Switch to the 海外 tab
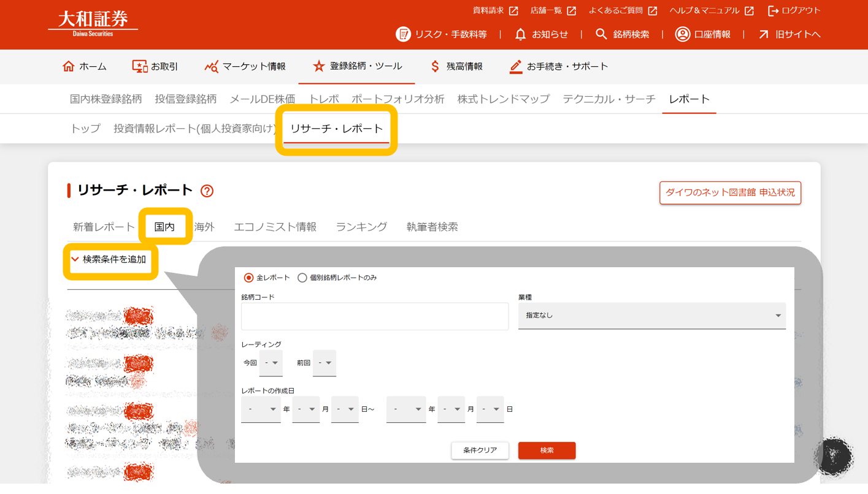 pos(204,227)
